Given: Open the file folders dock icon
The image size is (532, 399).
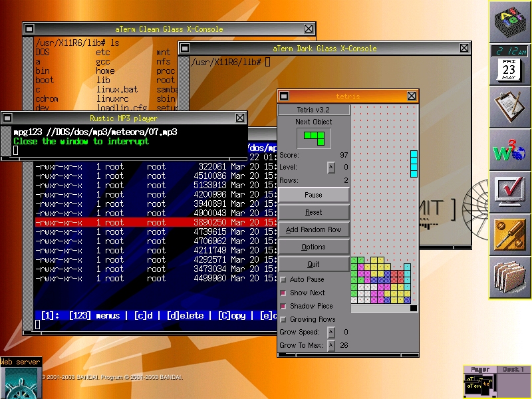Looking at the screenshot, I should tap(510, 277).
